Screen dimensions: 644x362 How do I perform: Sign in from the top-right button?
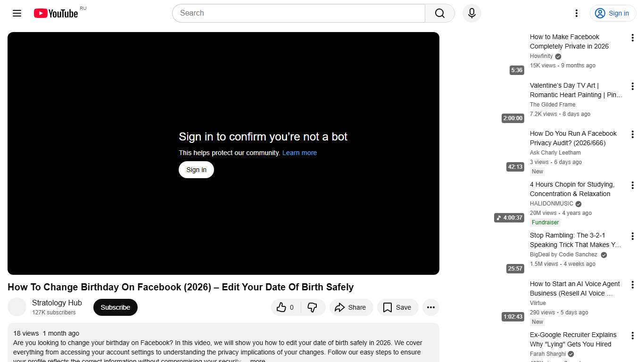coord(613,13)
